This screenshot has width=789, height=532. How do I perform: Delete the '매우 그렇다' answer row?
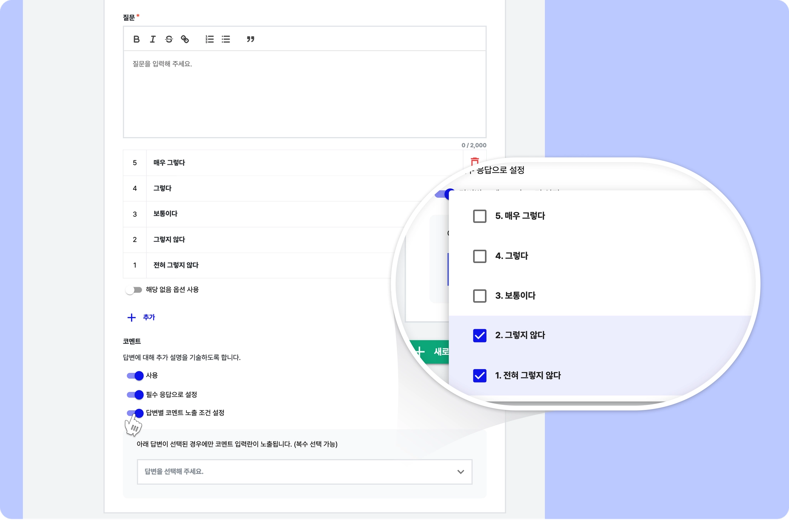[475, 161]
